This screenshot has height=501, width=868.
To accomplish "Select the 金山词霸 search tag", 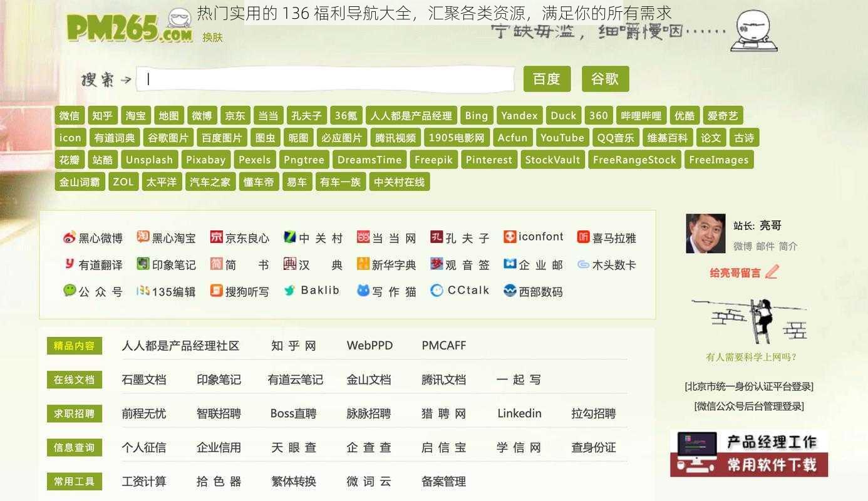I will [x=80, y=182].
